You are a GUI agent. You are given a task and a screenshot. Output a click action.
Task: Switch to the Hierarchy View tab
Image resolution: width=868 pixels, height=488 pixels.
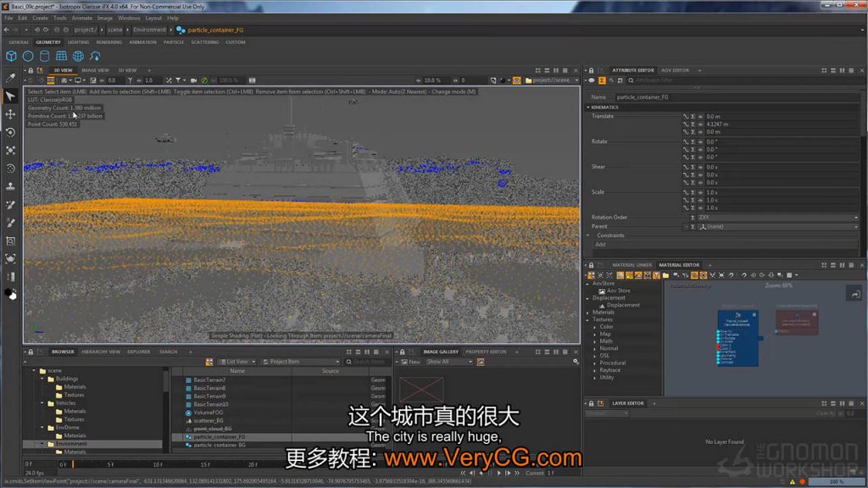[101, 352]
